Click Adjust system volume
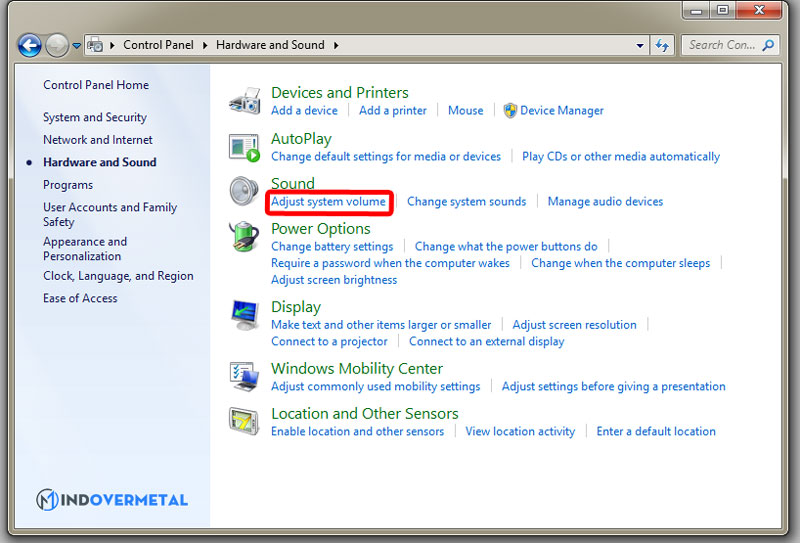800x543 pixels. point(328,202)
